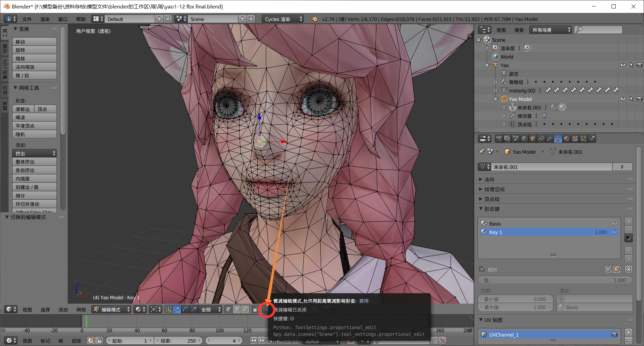Select the scale manipulator icon
Screen dimensions: 644x346
coord(194,309)
